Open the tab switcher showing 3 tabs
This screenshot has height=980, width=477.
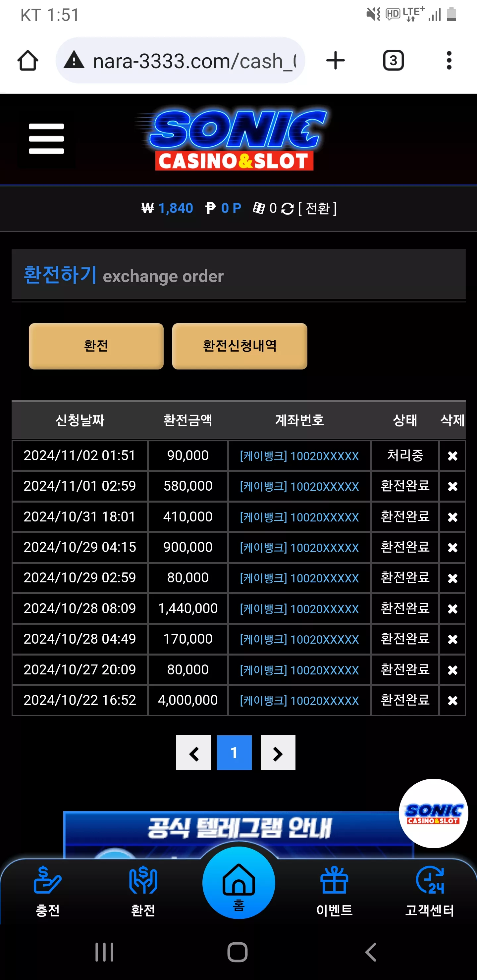(393, 61)
